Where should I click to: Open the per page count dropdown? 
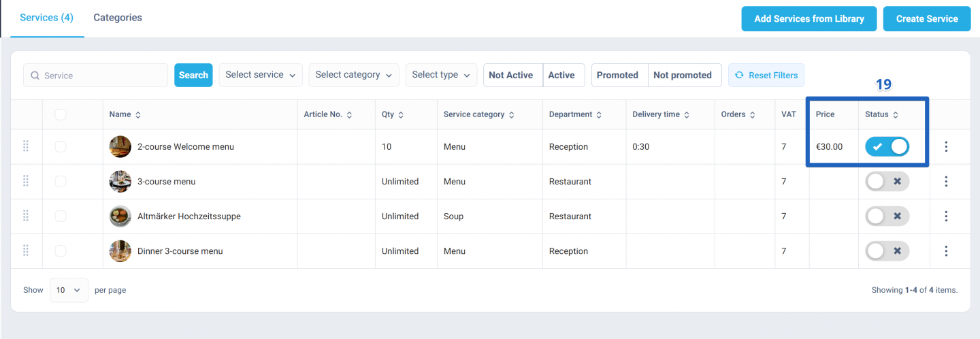69,290
